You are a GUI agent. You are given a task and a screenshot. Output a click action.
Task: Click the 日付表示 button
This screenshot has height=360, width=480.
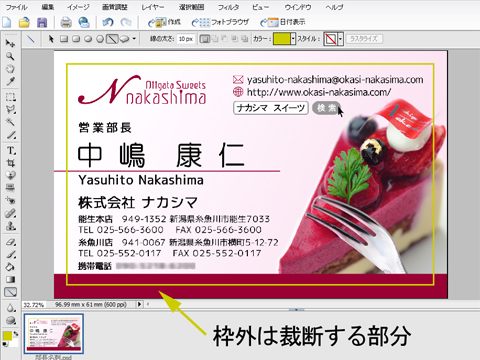[283, 22]
